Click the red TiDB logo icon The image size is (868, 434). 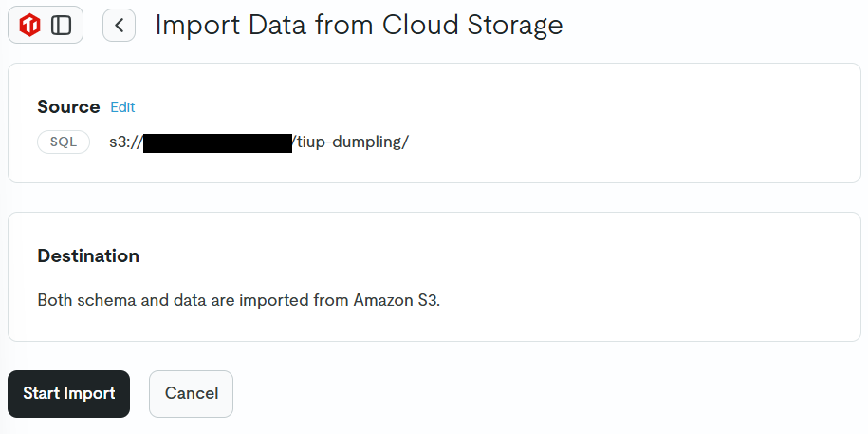(x=30, y=26)
